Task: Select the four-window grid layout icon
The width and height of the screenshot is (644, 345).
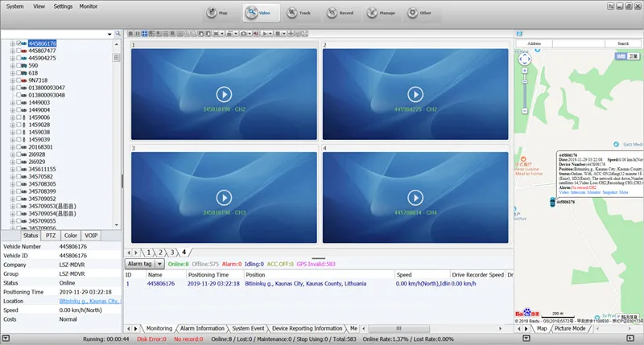Action: click(x=145, y=34)
